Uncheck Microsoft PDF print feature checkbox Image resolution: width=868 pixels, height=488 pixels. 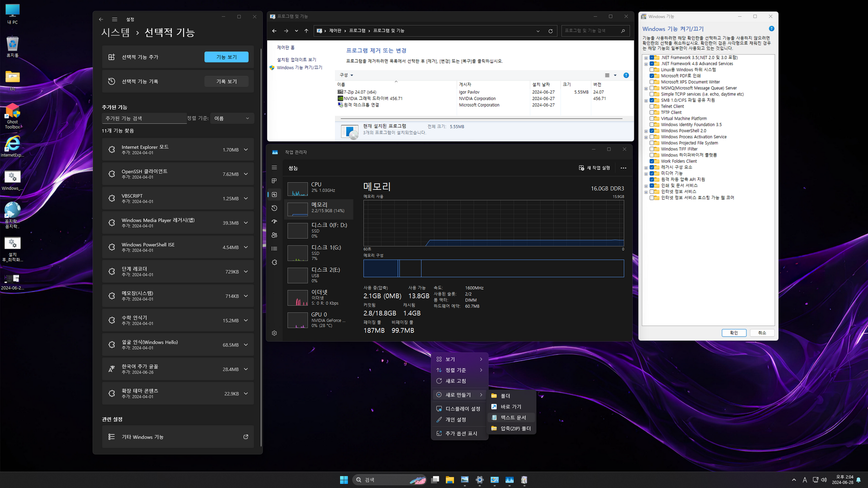pyautogui.click(x=652, y=76)
